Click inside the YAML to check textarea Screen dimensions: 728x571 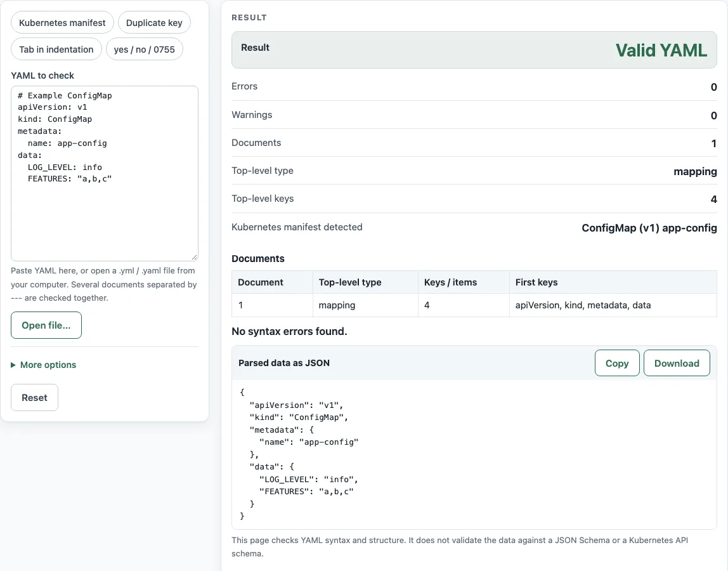click(105, 173)
